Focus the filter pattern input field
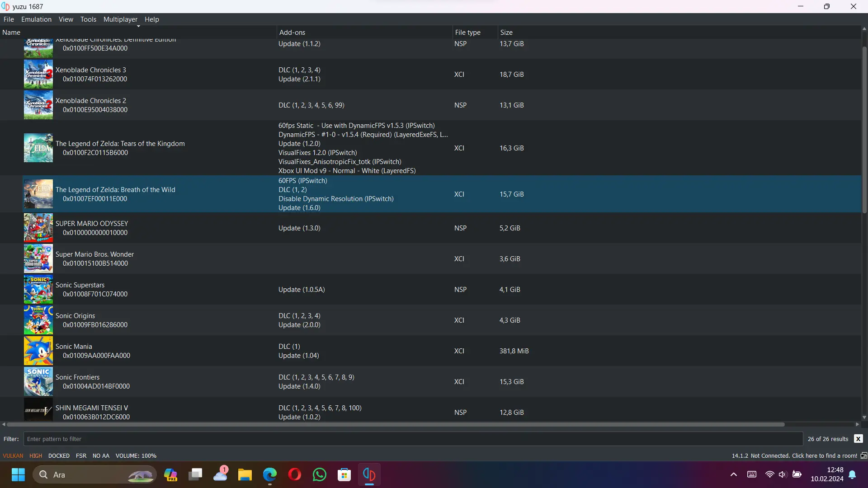This screenshot has height=488, width=868. (413, 439)
